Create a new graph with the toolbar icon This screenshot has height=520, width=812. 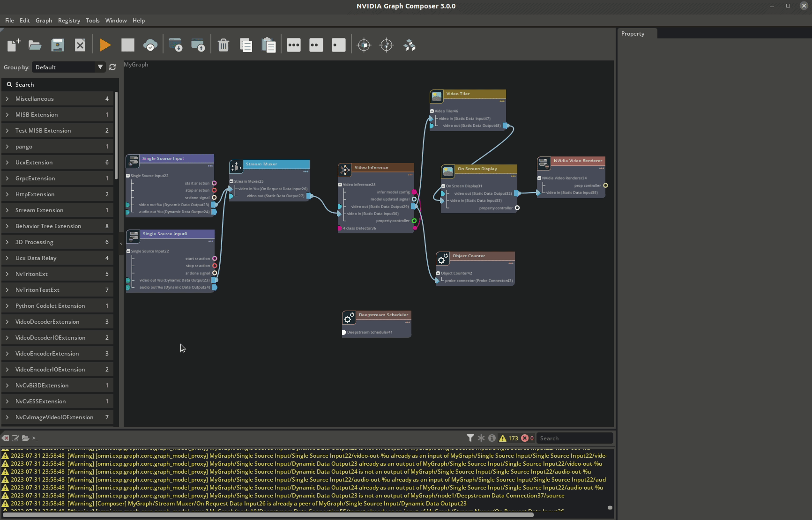coord(14,45)
